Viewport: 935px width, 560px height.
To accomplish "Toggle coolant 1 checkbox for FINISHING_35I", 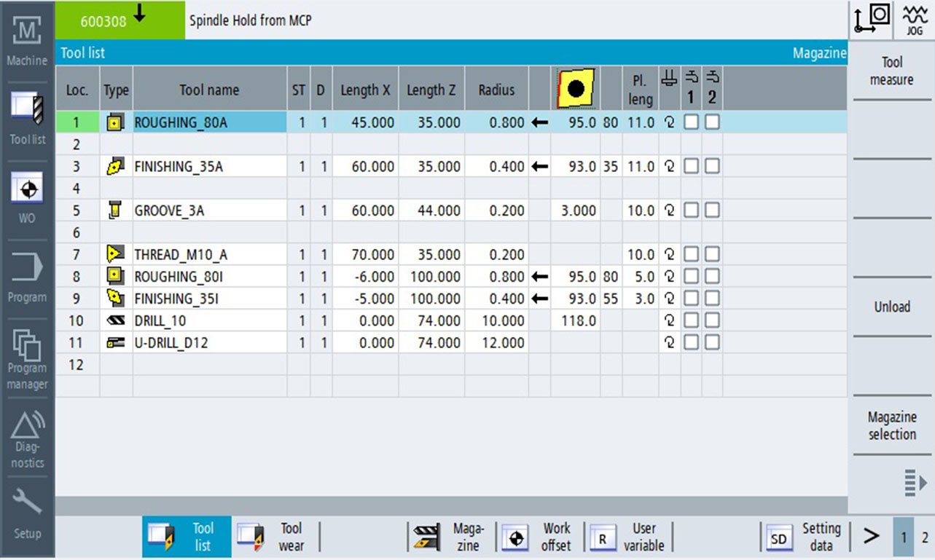I will tap(691, 299).
